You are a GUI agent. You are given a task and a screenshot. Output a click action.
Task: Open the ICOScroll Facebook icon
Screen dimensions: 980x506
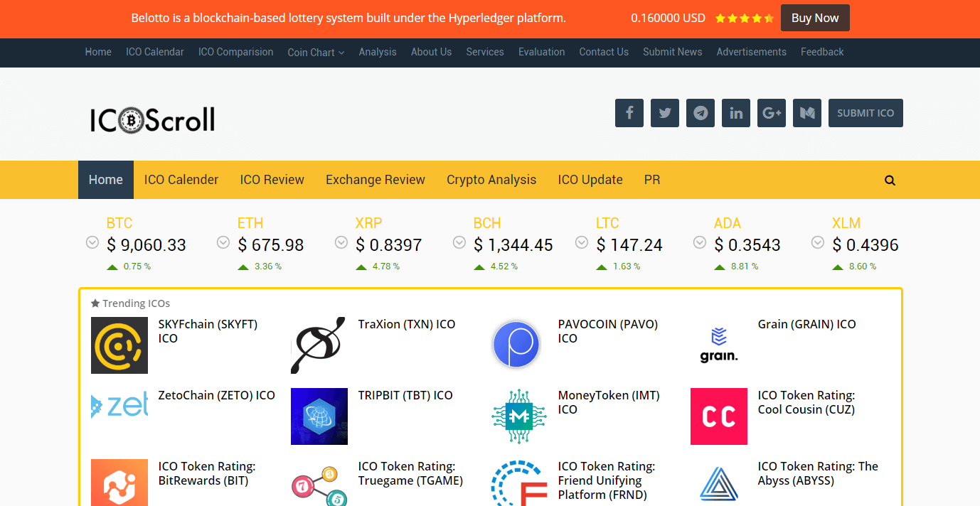click(629, 112)
